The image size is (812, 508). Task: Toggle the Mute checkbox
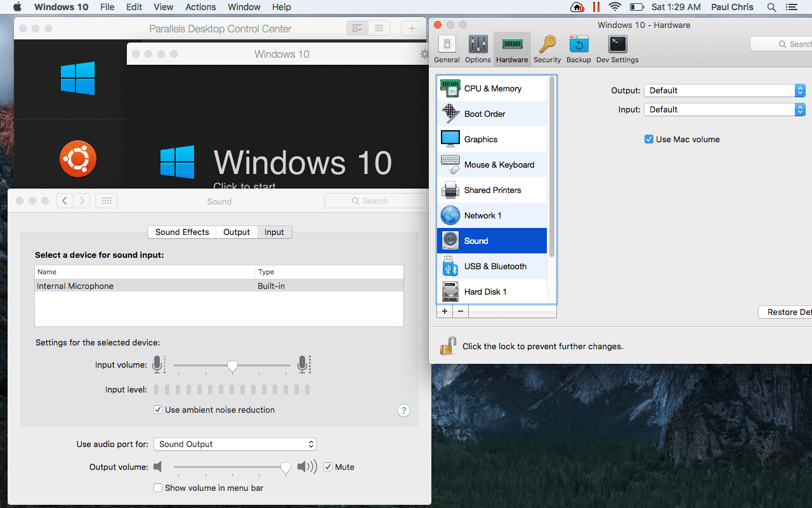click(328, 467)
